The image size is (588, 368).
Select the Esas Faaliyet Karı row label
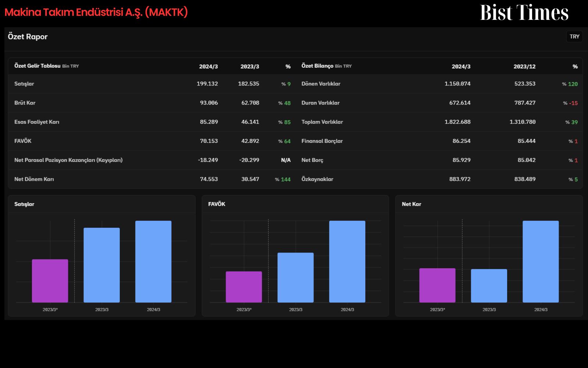click(x=37, y=122)
